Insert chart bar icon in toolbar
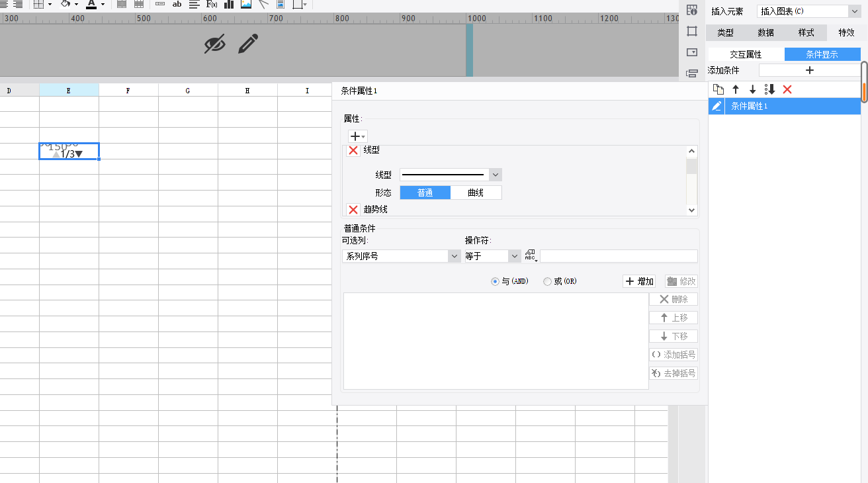This screenshot has height=483, width=868. (x=229, y=4)
